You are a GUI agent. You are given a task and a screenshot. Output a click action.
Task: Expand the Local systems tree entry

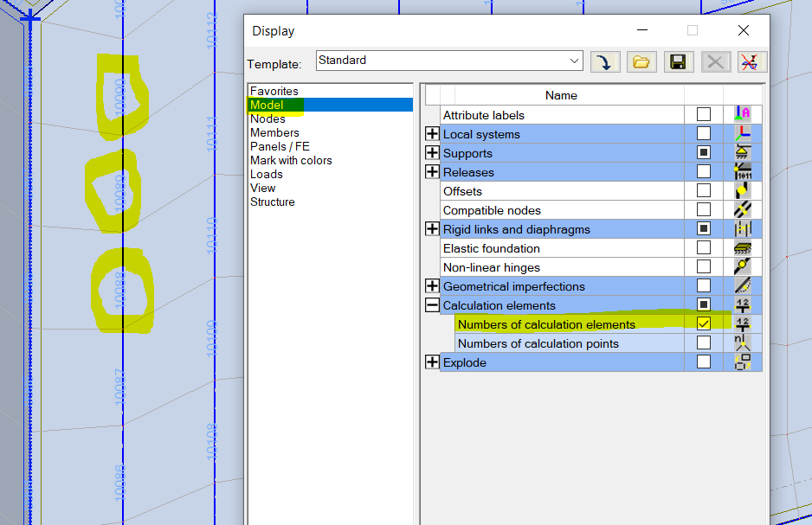pyautogui.click(x=432, y=133)
